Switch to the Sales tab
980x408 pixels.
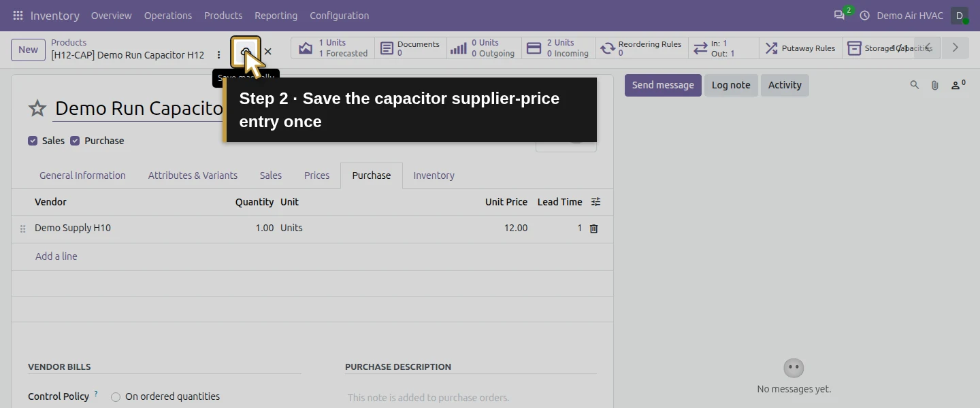point(271,175)
